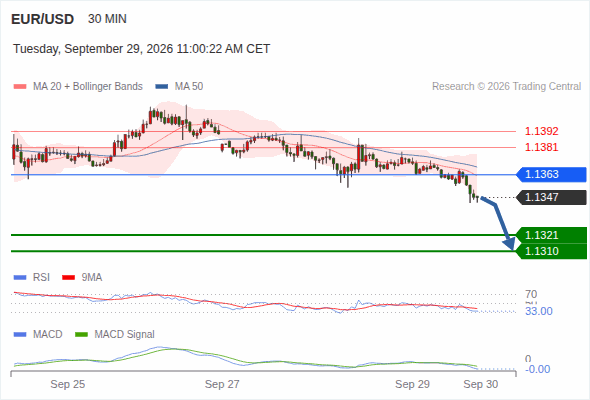Screen dimensions: 590x400
Task: Click the black 1.1347 current price tag
Action: 551,197
